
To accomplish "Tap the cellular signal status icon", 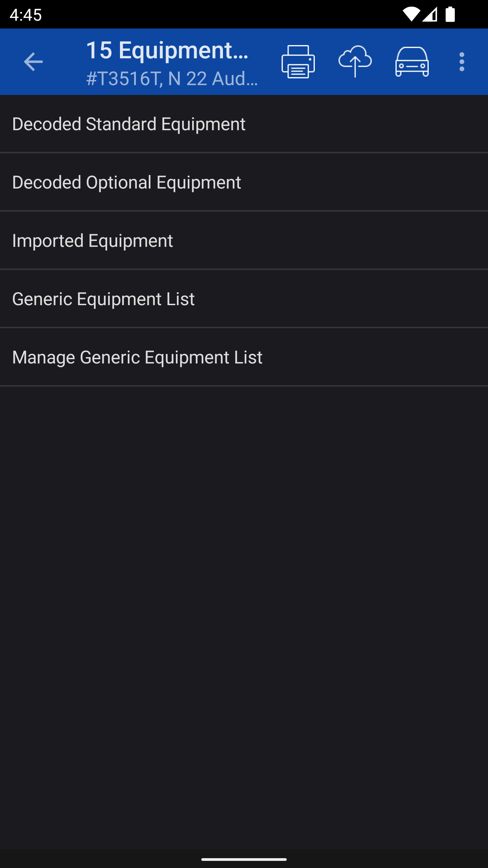I will (x=430, y=15).
